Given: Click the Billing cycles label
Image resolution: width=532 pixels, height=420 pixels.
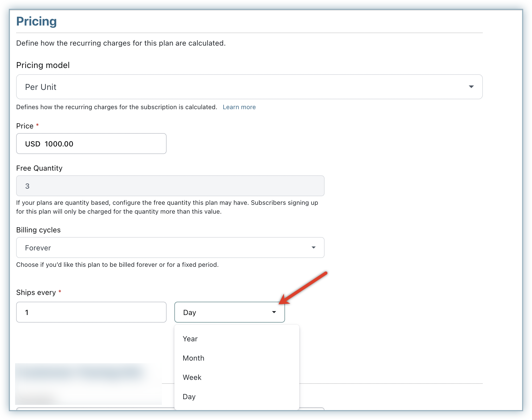Looking at the screenshot, I should [38, 230].
